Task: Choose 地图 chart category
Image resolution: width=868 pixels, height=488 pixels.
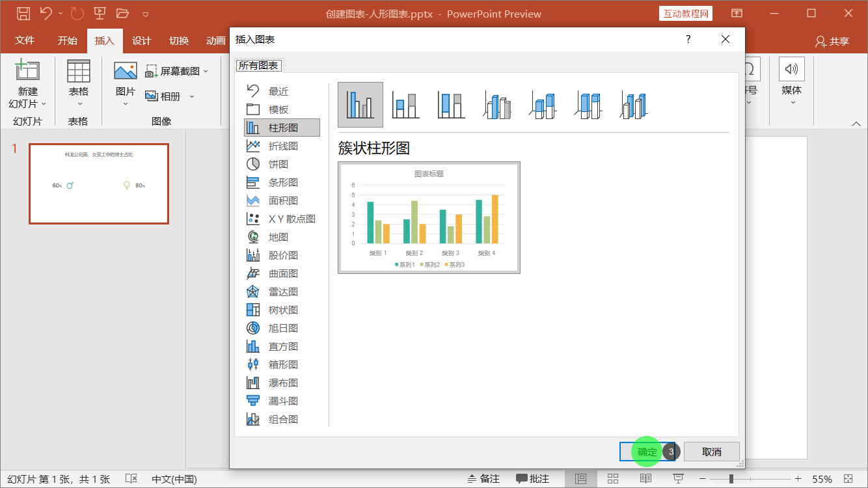Action: 282,237
